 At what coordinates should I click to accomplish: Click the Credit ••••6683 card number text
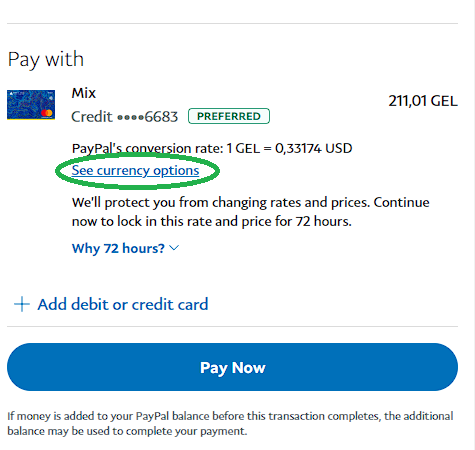point(125,117)
